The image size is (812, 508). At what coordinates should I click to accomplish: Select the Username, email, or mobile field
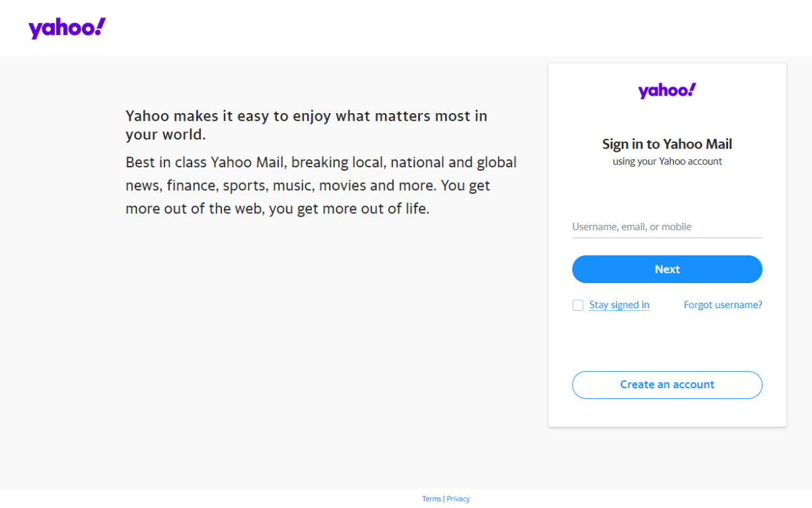pos(667,226)
